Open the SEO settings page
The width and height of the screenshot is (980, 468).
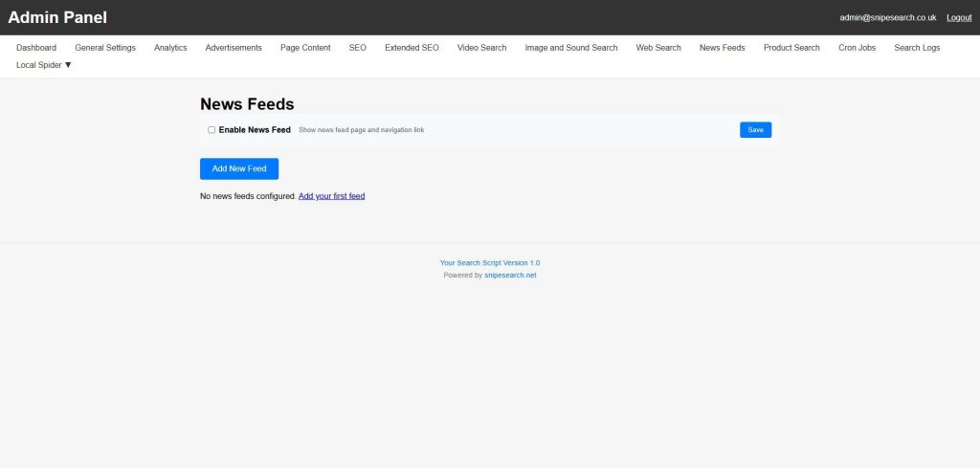point(357,48)
